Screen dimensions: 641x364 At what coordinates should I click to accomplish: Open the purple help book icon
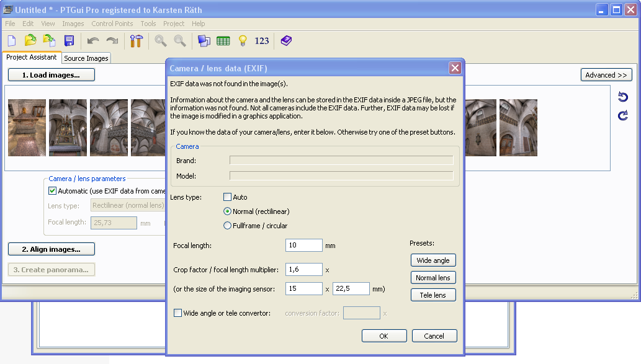285,41
